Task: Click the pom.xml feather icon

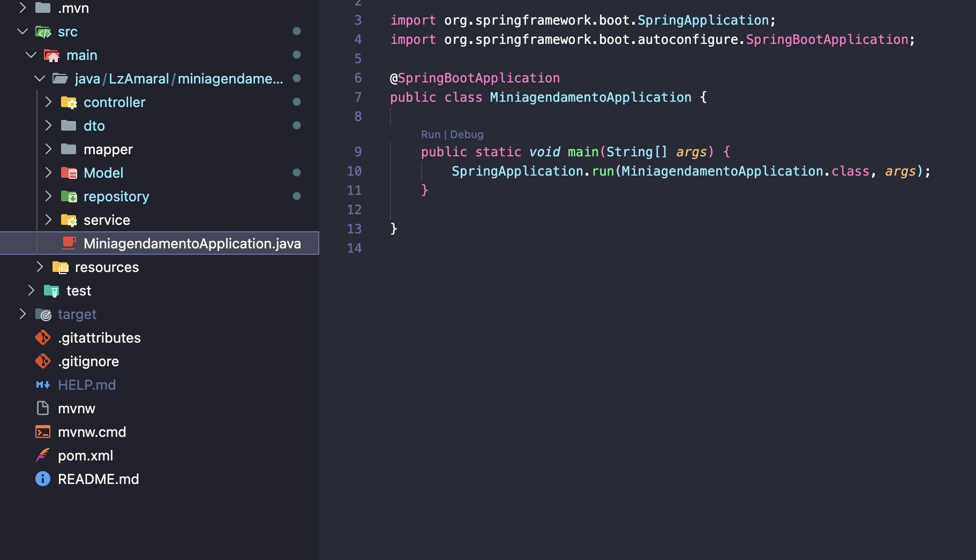Action: [43, 456]
